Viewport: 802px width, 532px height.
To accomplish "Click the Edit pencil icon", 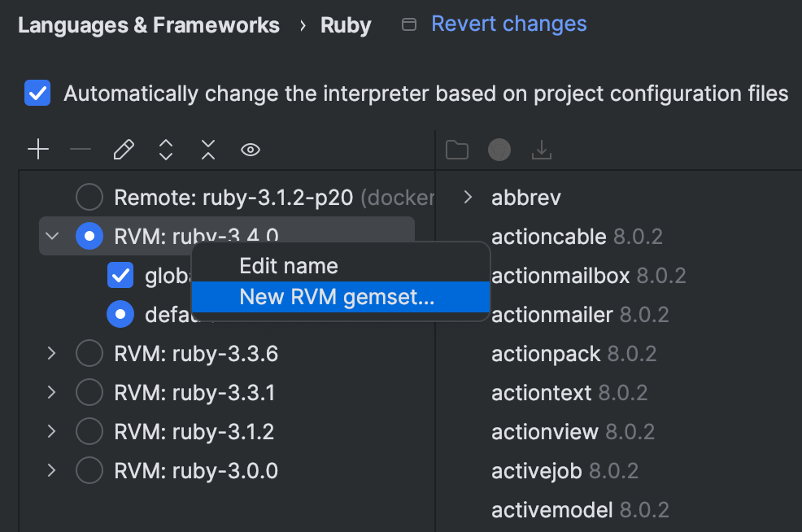I will pos(124,150).
